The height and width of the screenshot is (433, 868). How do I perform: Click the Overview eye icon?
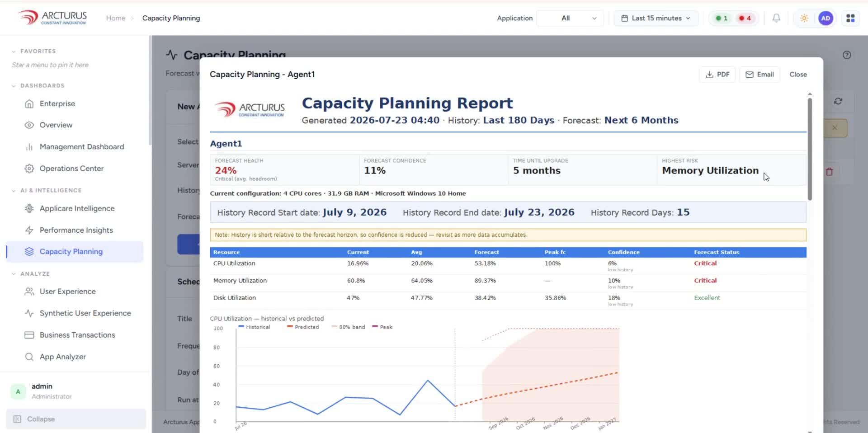(29, 125)
